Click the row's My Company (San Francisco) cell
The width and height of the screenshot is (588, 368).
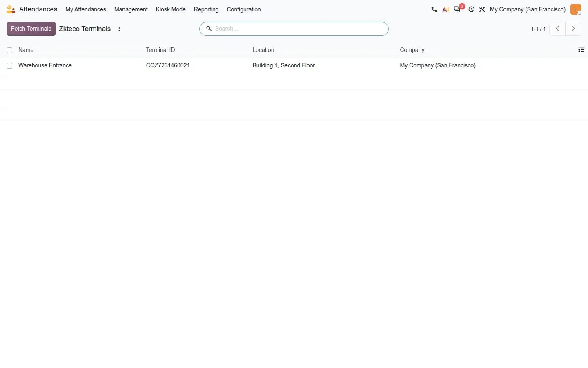pyautogui.click(x=438, y=65)
